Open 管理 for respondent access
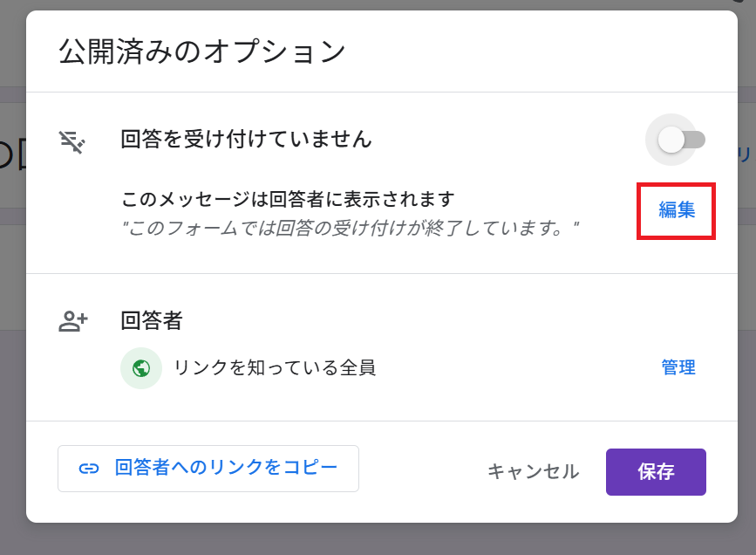Screen dimensions: 756x555 pyautogui.click(x=678, y=367)
